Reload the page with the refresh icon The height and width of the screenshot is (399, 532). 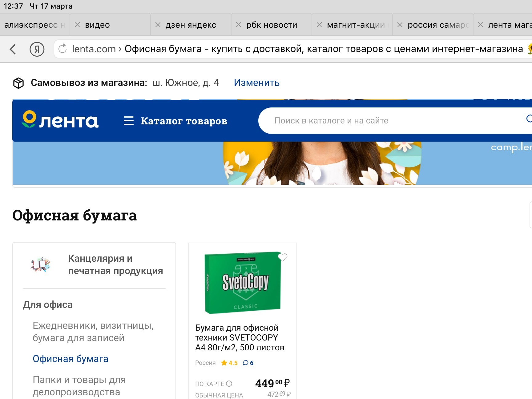point(62,49)
